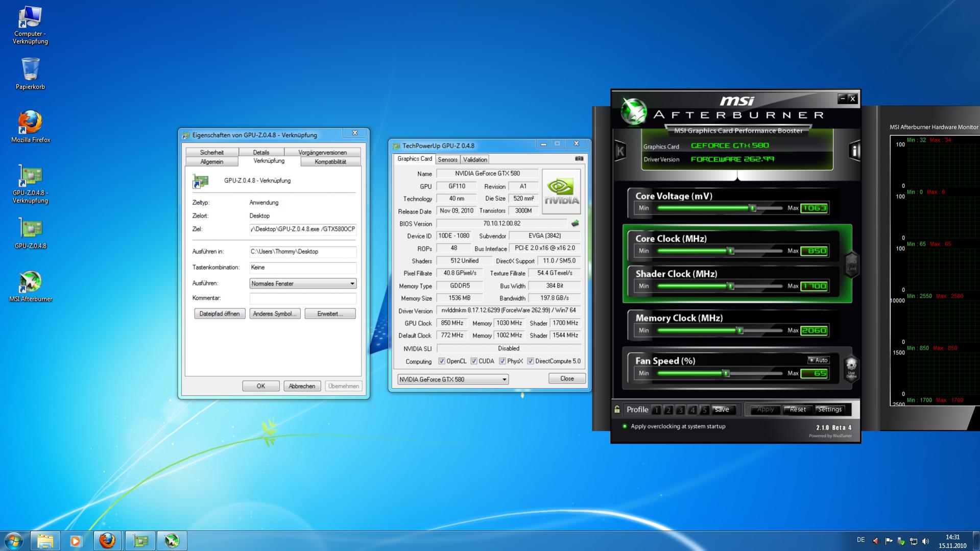
Task: Click the Windows Start orb
Action: coord(14,541)
